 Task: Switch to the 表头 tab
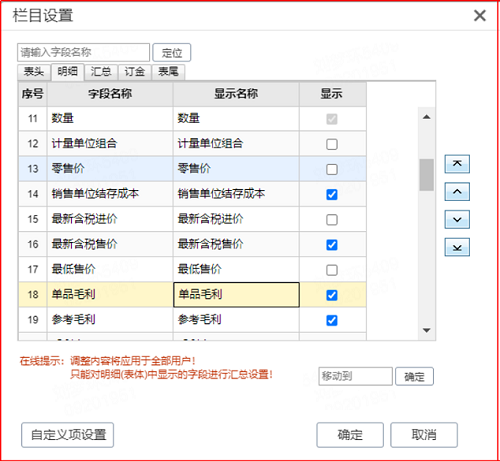[x=34, y=72]
